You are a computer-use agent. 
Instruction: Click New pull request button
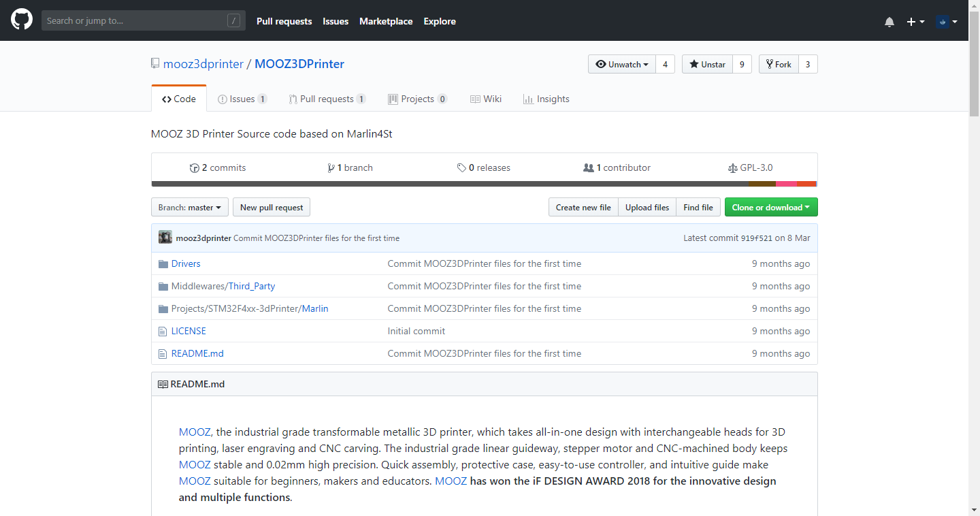coord(272,207)
